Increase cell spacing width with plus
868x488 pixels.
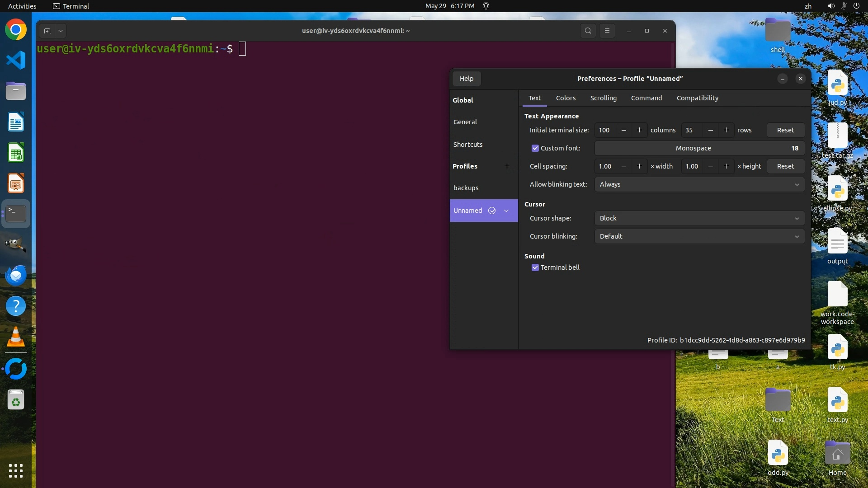click(x=639, y=166)
